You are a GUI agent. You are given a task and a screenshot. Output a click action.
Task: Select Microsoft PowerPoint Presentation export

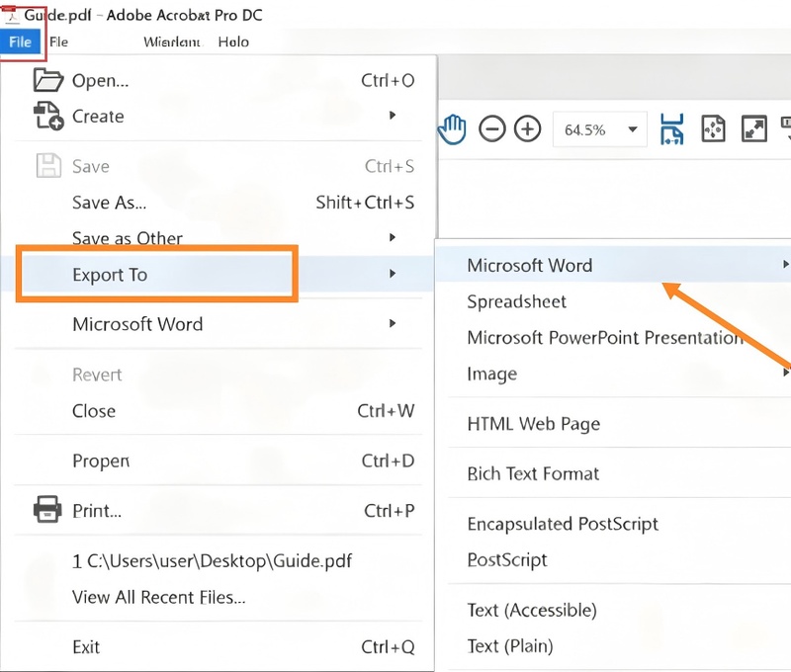613,337
